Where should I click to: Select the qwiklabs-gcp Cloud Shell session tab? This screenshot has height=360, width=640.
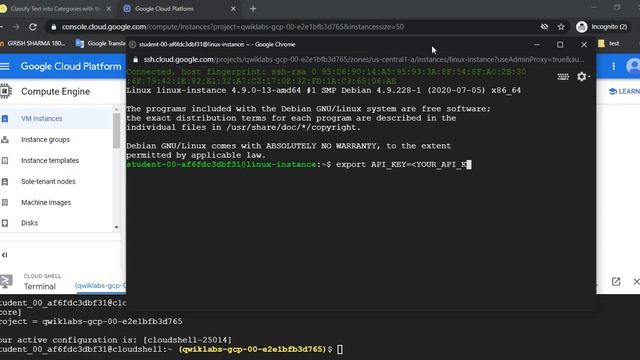pyautogui.click(x=100, y=286)
